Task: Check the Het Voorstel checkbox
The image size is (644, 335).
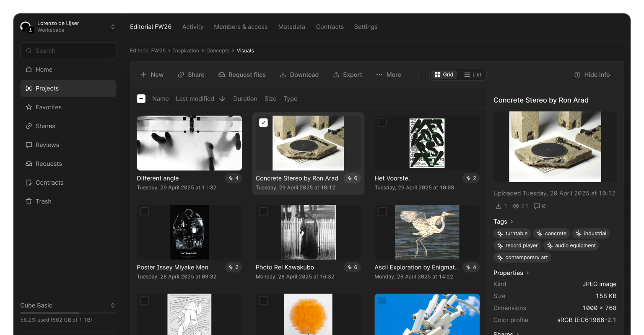Action: coord(382,123)
